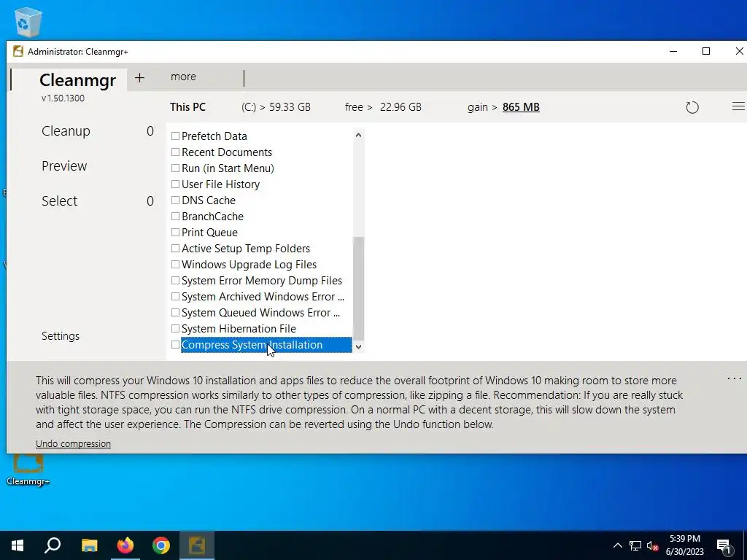The image size is (747, 560).
Task: Click the refresh icon next to gain value
Action: point(692,107)
